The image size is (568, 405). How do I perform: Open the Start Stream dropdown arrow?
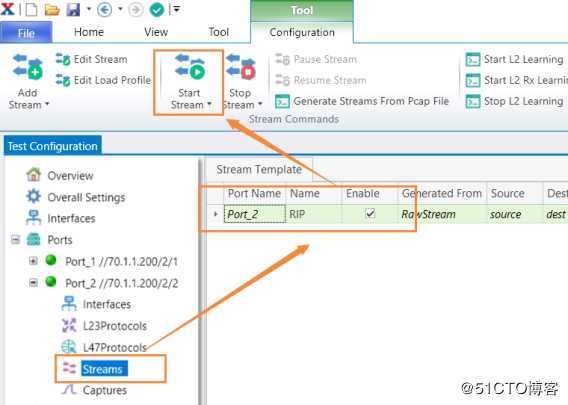(209, 104)
